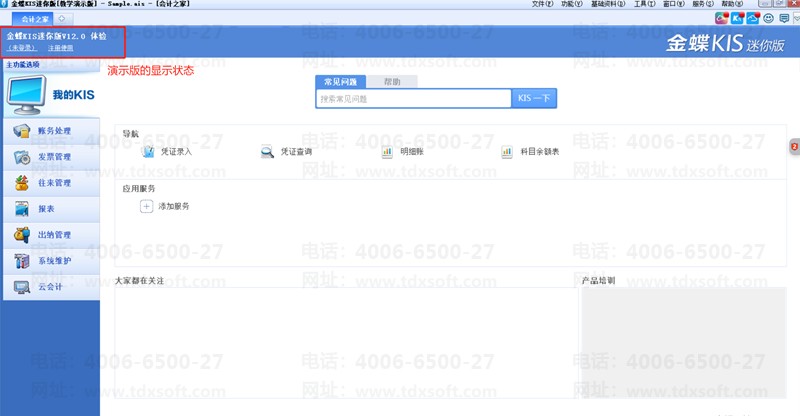This screenshot has height=416, width=800.
Task: Select the 帮助 tab above search box
Action: pyautogui.click(x=392, y=82)
